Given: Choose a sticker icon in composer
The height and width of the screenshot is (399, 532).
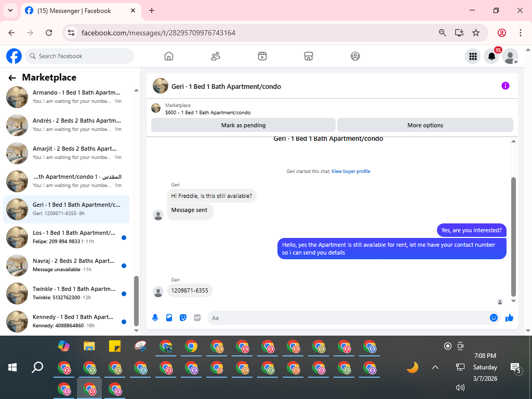Looking at the screenshot, I should click(183, 318).
